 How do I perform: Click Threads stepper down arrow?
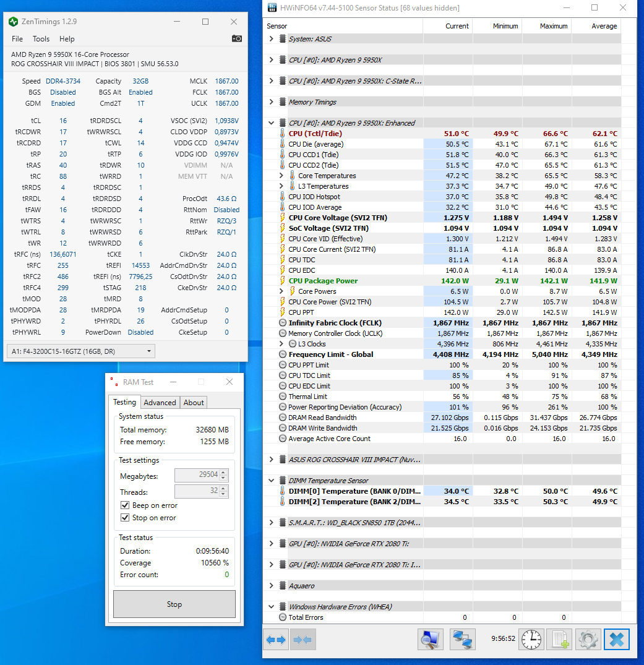pyautogui.click(x=224, y=494)
